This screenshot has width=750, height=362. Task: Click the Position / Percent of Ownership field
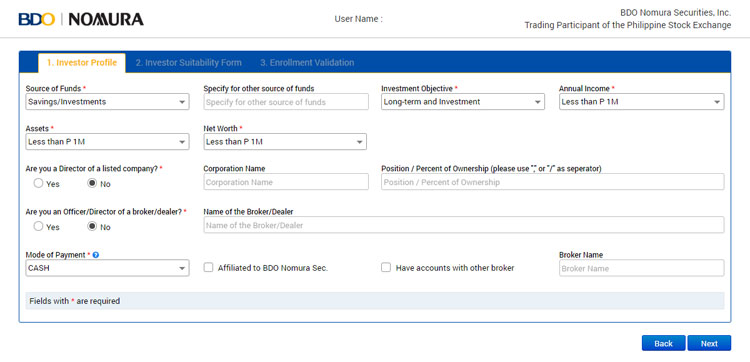[552, 182]
